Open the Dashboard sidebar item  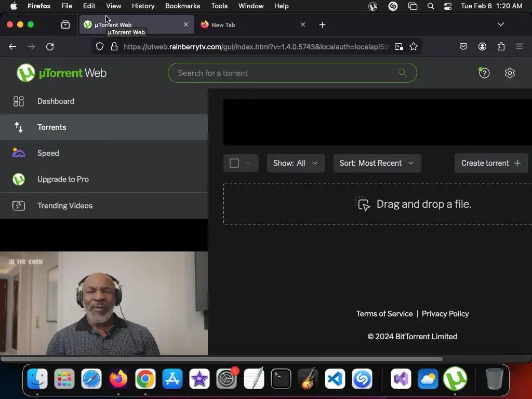click(103, 101)
